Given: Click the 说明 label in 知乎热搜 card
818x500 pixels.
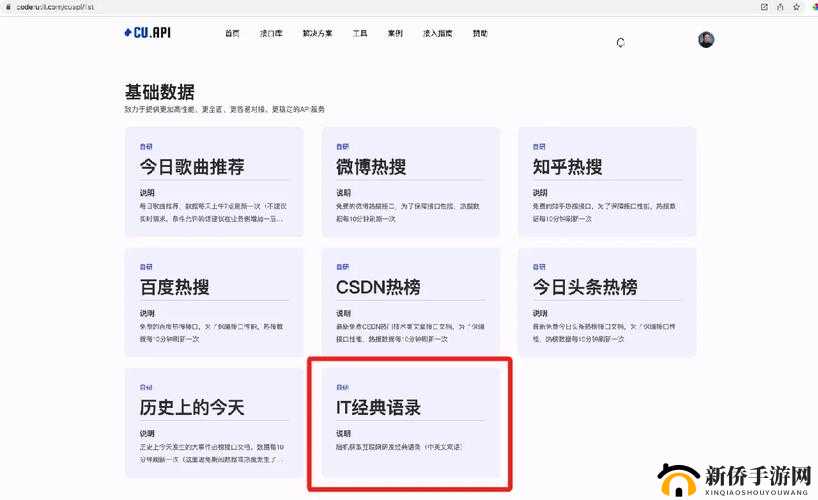Looking at the screenshot, I should point(540,193).
